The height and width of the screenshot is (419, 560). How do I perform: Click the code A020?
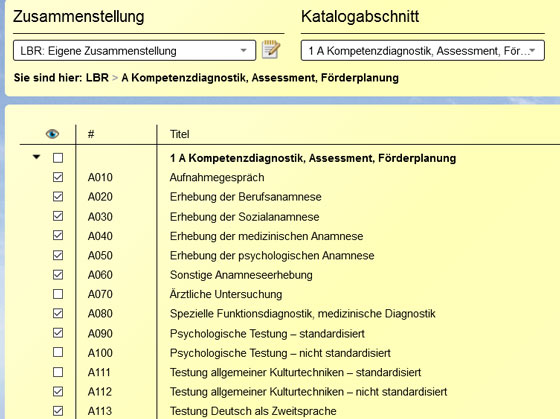tap(100, 197)
